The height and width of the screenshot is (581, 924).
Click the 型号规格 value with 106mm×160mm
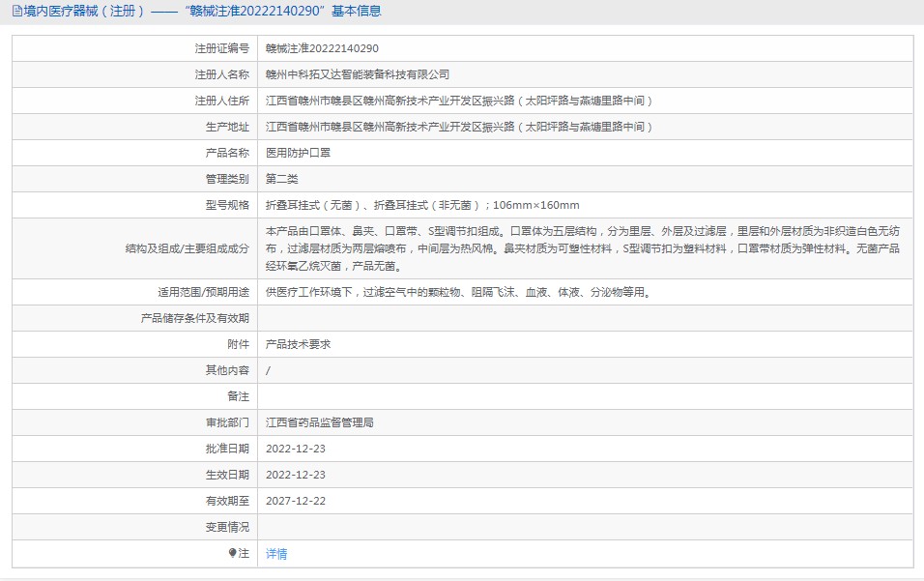click(x=422, y=205)
